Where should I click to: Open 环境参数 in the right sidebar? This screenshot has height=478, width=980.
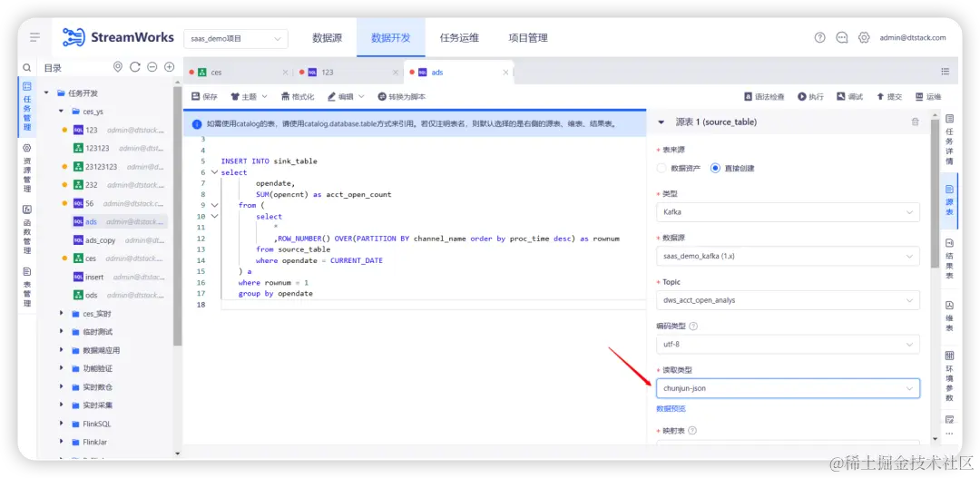949,376
